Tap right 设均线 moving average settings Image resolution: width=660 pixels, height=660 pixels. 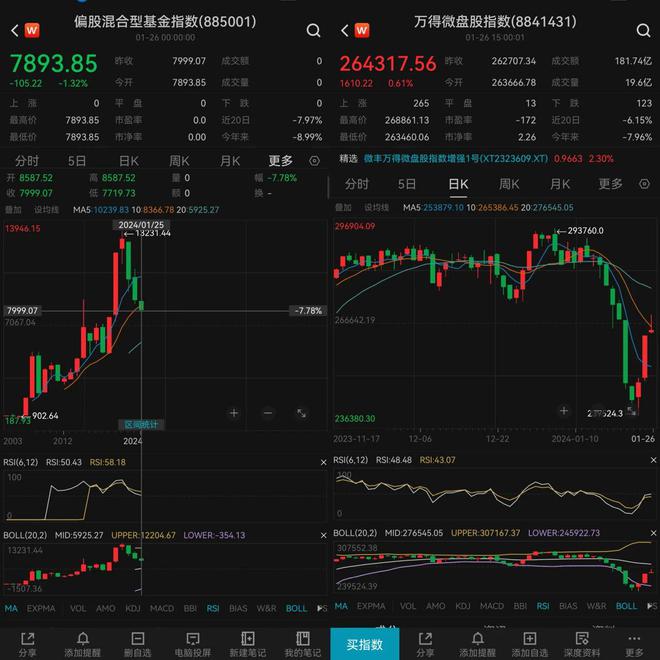pos(377,208)
